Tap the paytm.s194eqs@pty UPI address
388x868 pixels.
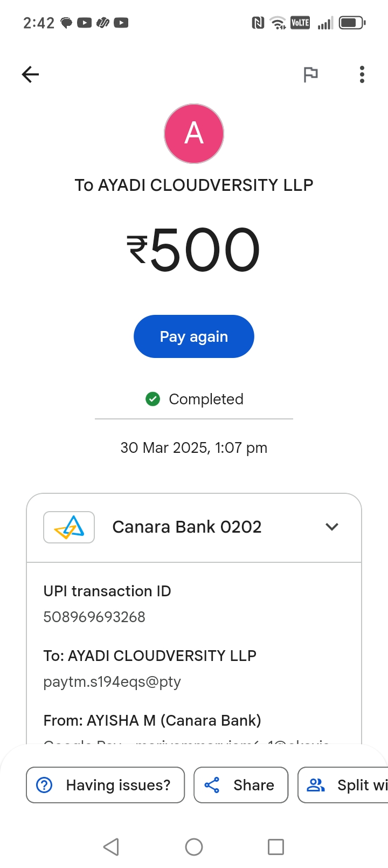click(112, 682)
